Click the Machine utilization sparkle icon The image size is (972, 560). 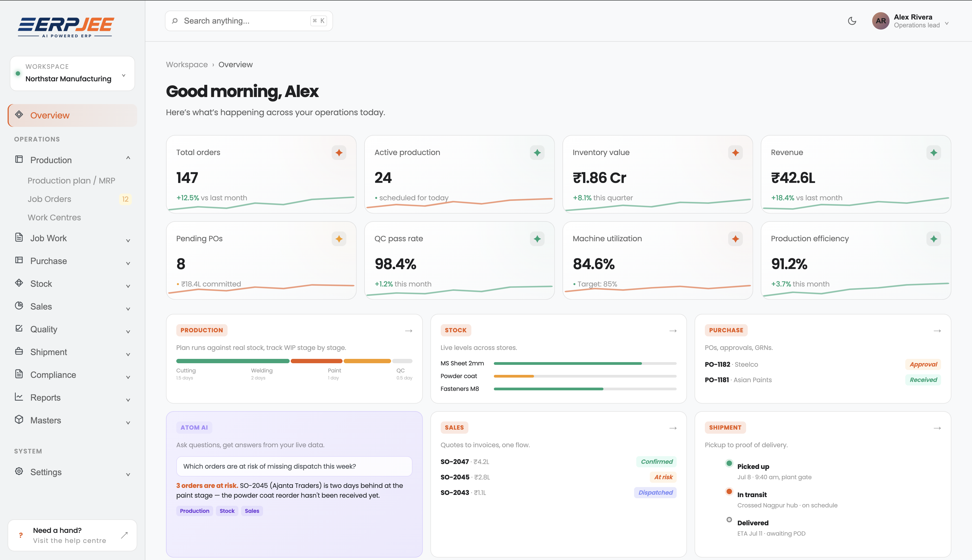click(735, 239)
